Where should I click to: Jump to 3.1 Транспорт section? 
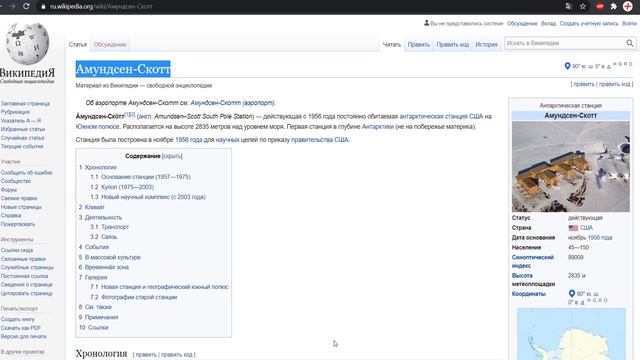coord(115,227)
